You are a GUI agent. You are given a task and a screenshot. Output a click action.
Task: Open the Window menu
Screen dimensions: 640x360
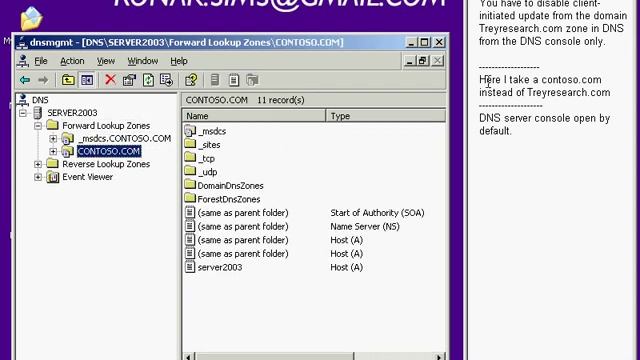tap(142, 61)
